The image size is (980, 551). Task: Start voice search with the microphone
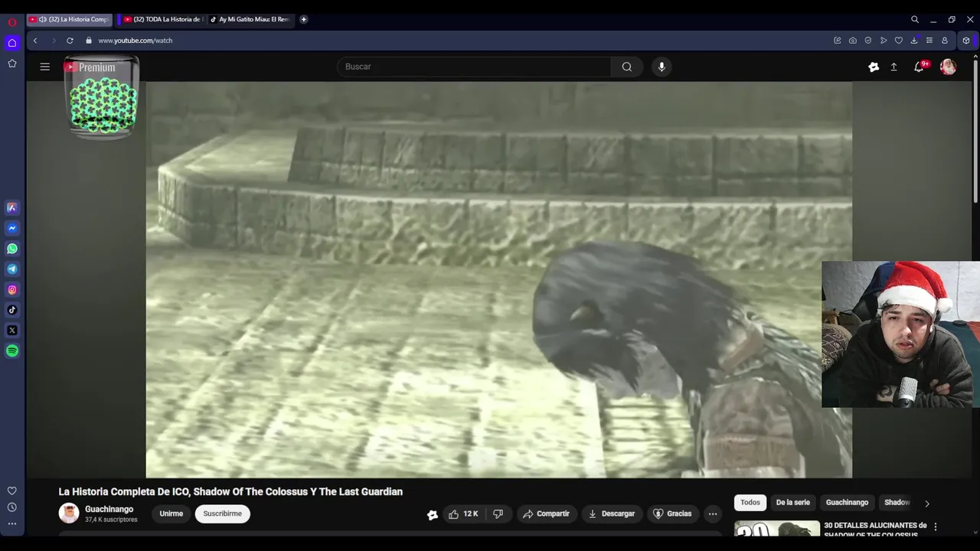pyautogui.click(x=662, y=67)
